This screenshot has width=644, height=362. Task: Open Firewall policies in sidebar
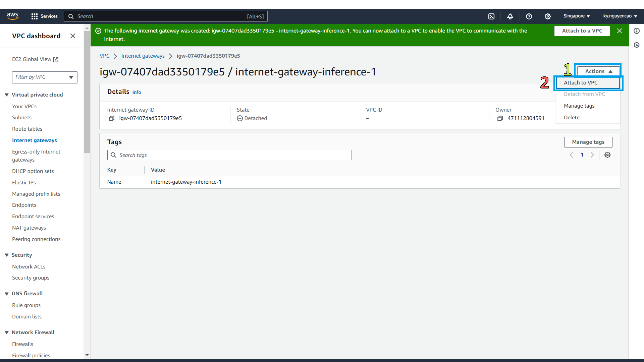pyautogui.click(x=31, y=356)
